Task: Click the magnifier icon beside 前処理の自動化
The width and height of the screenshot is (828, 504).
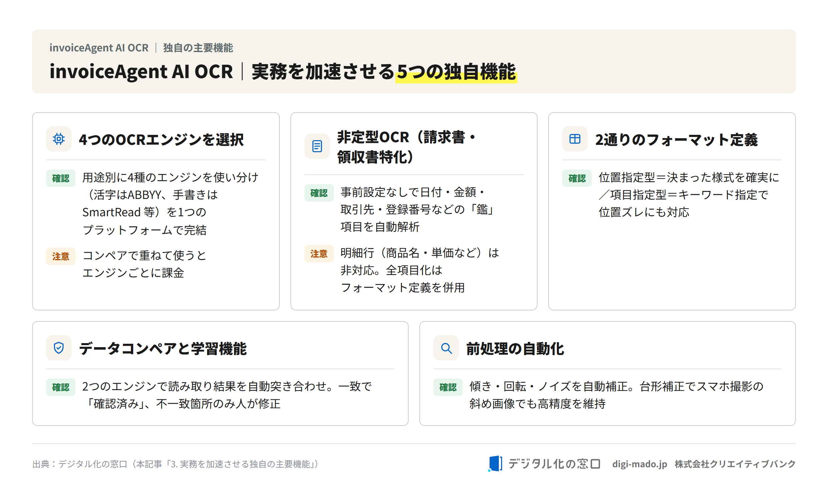Action: point(446,348)
